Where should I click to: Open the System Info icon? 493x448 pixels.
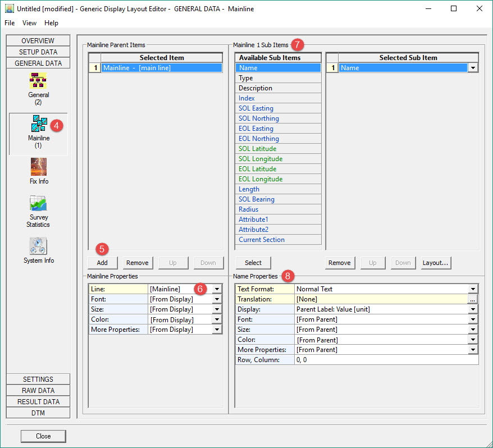(x=38, y=246)
